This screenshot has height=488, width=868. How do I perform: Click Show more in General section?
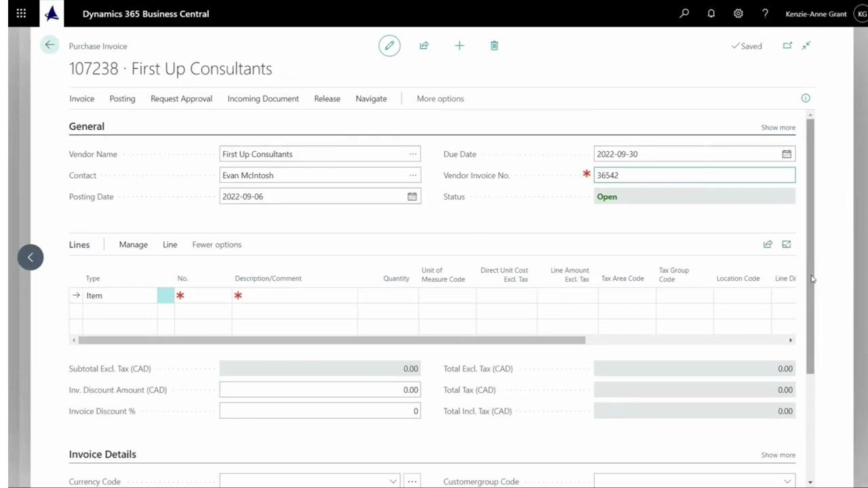(x=778, y=127)
